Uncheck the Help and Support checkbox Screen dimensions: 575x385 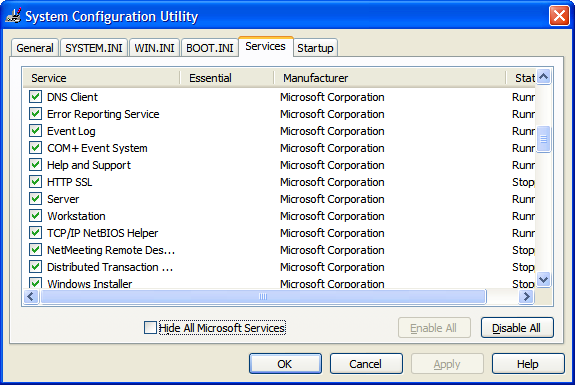pos(35,165)
